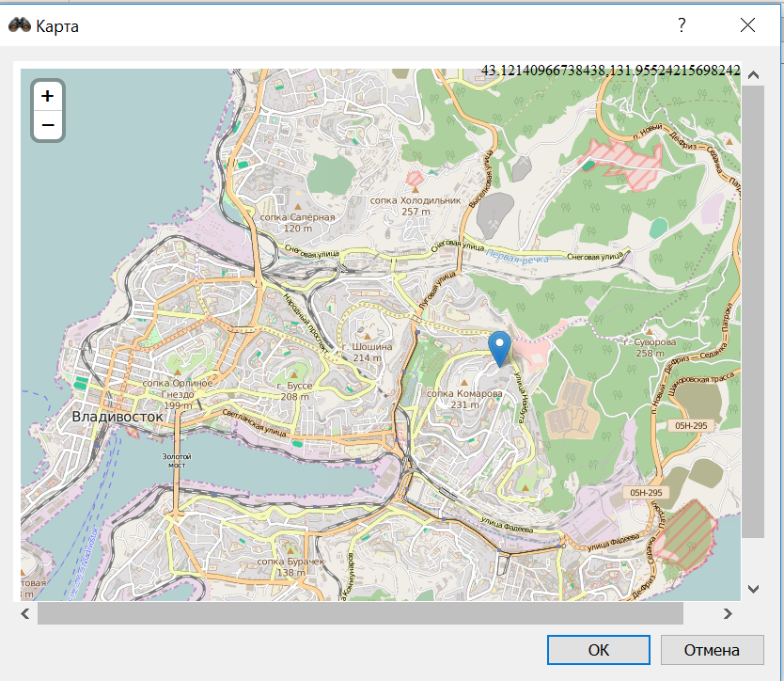Zoom out with the minus button

tap(48, 124)
